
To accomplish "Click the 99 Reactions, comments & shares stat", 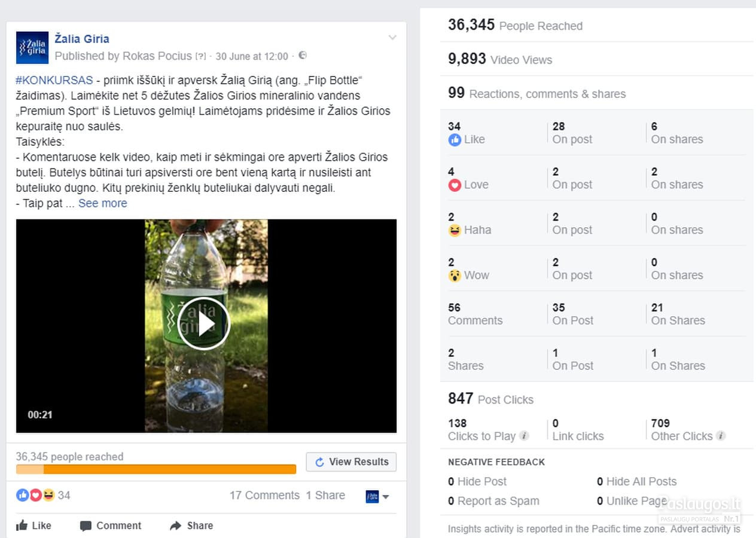I will [536, 93].
